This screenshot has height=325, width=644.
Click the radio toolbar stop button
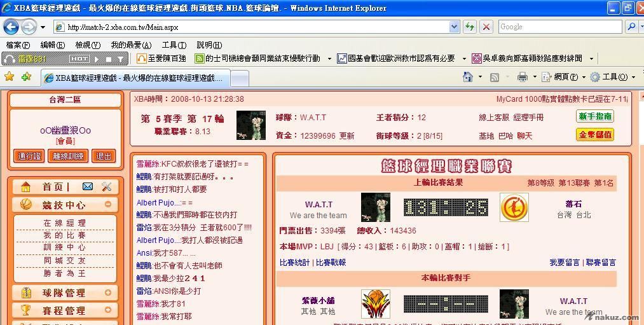tap(109, 59)
